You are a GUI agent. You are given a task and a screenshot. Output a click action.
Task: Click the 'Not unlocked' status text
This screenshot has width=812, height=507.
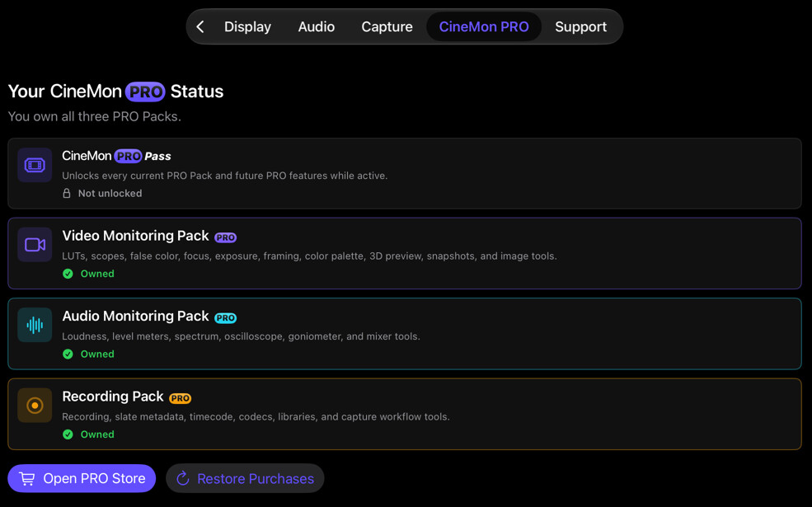click(x=110, y=193)
